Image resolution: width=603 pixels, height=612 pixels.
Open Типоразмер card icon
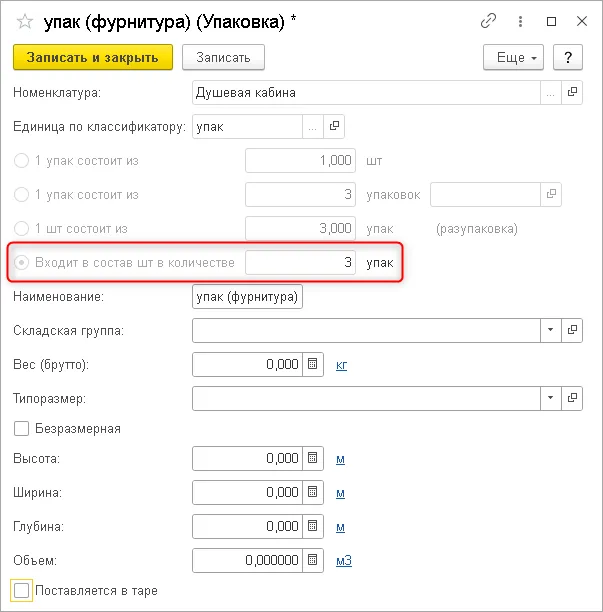pyautogui.click(x=572, y=399)
